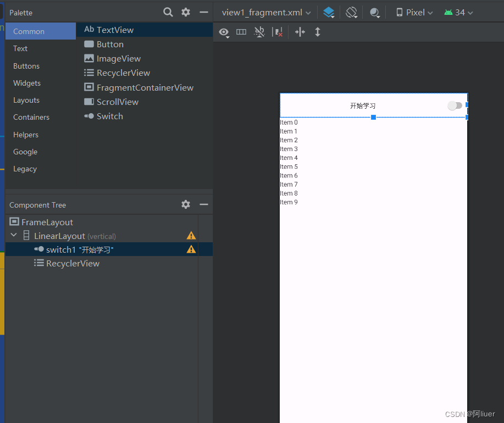The width and height of the screenshot is (504, 423).
Task: Pick TextView from the palette
Action: (x=145, y=30)
